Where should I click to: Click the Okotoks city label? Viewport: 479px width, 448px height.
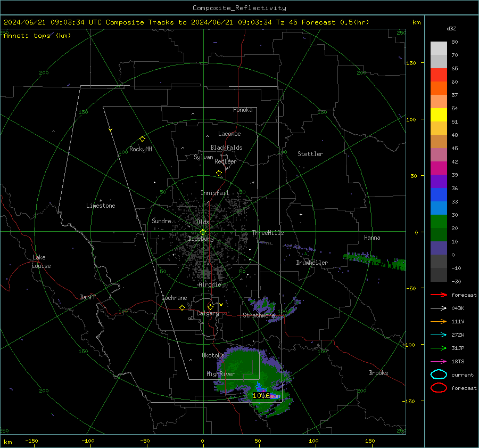[213, 355]
